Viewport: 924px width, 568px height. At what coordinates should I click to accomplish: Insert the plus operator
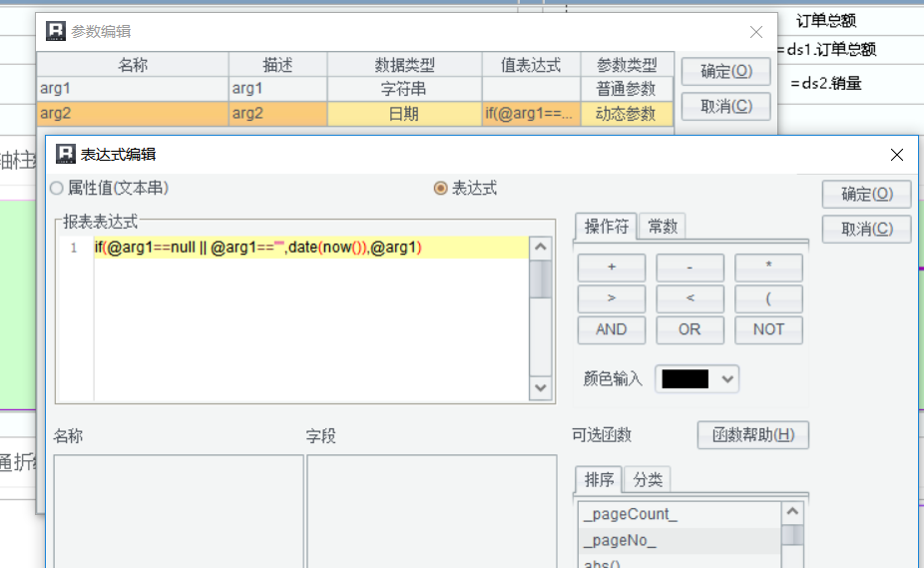click(x=611, y=268)
